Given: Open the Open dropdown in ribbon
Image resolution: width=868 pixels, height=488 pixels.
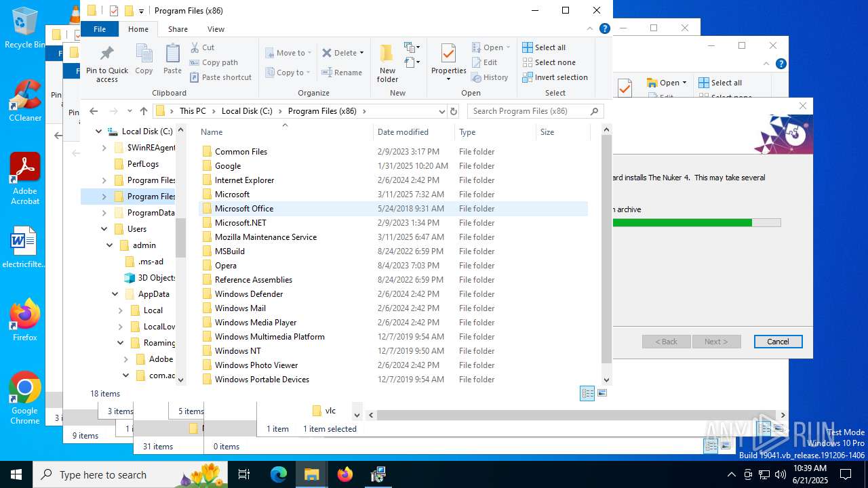Looking at the screenshot, I should coord(492,47).
